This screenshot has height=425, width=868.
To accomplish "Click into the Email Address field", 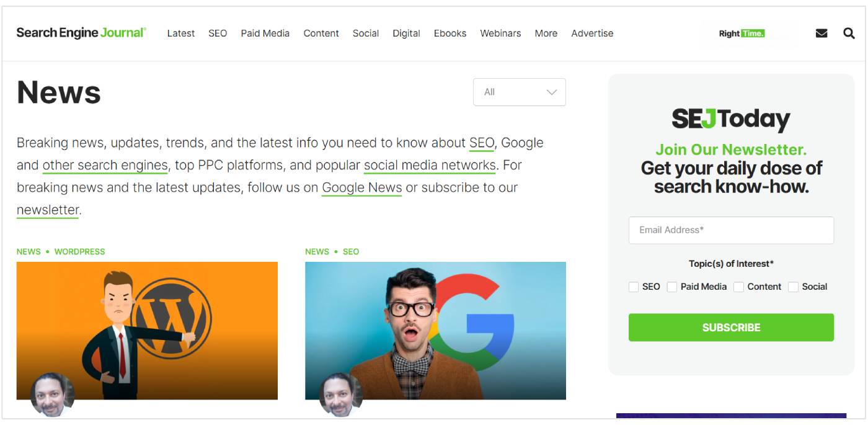I will (x=731, y=230).
